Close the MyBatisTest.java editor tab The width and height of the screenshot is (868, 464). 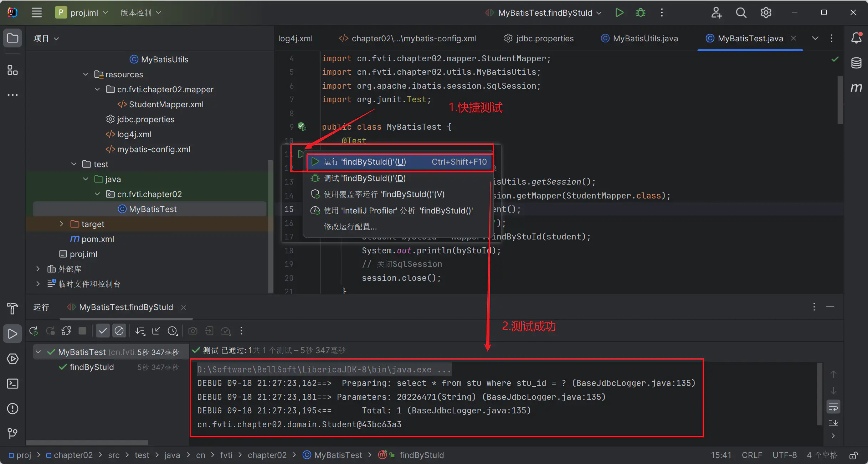(793, 38)
